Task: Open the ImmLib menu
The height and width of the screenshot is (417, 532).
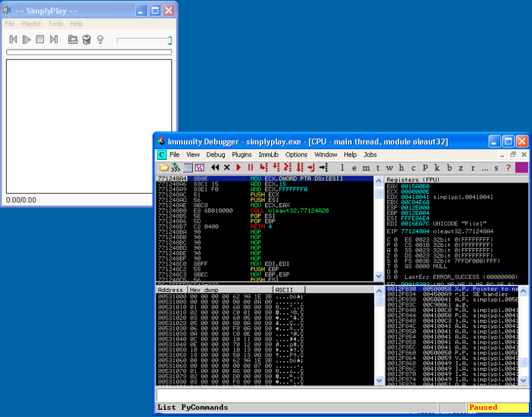Action: tap(268, 154)
